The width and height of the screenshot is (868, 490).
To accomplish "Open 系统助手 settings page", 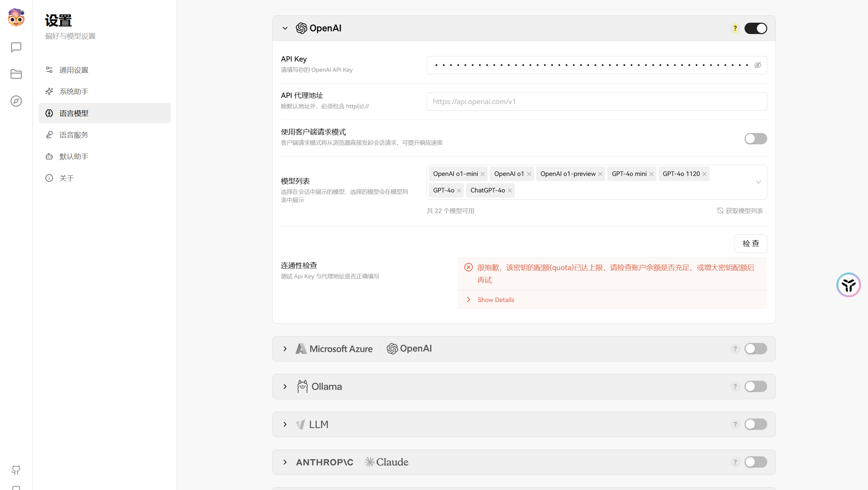I will [x=105, y=91].
